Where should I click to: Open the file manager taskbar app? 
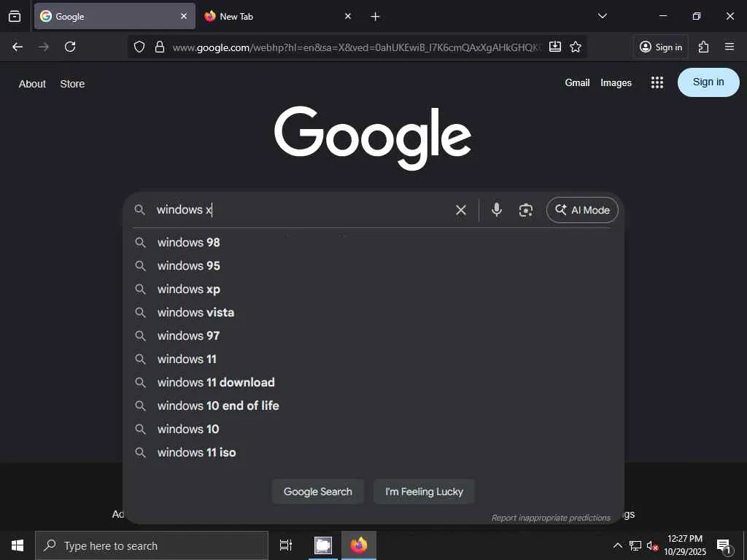coord(323,545)
